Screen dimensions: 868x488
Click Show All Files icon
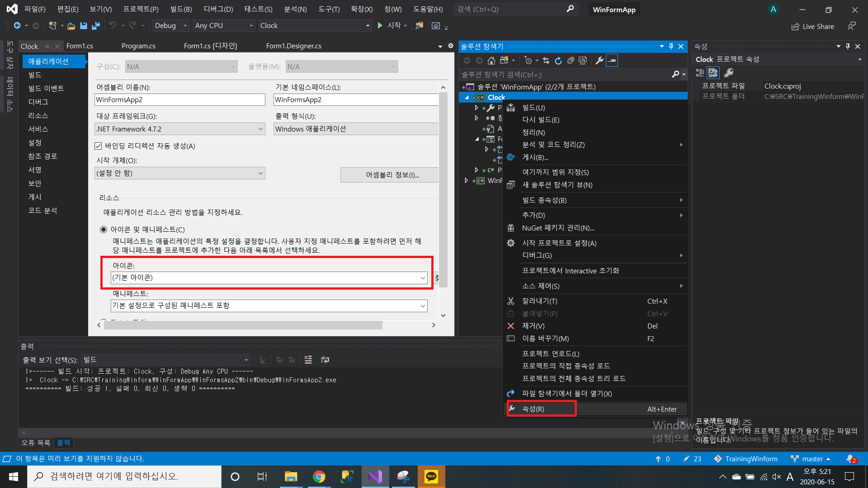[x=583, y=61]
